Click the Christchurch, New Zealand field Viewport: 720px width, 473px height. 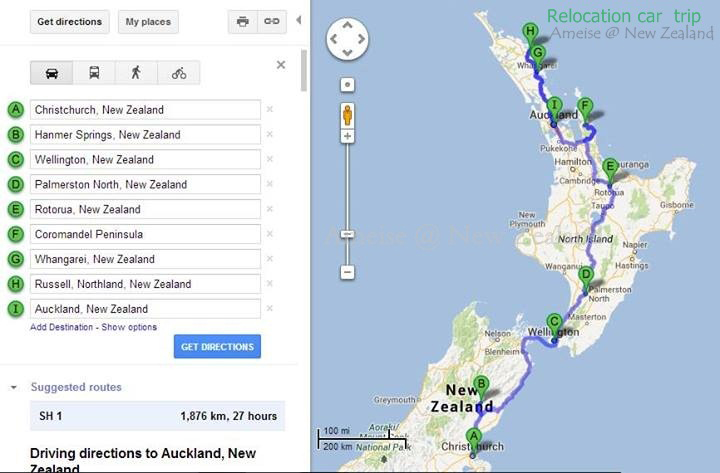pos(146,110)
